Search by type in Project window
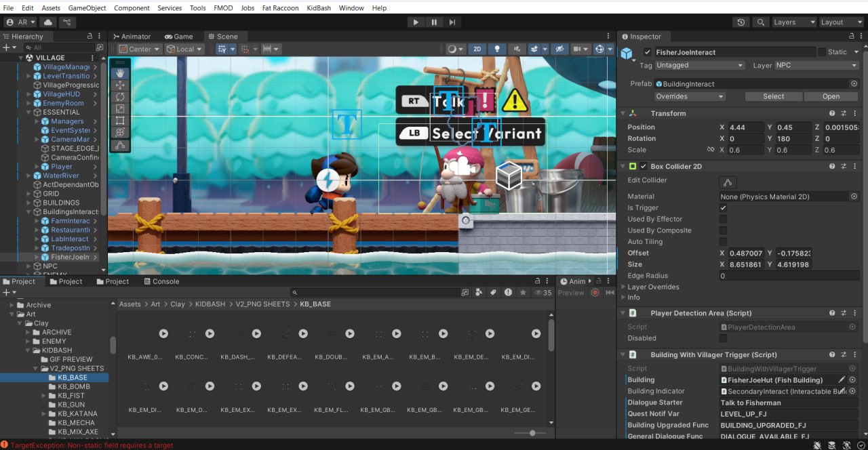Viewport: 868px width, 450px height. coord(479,292)
